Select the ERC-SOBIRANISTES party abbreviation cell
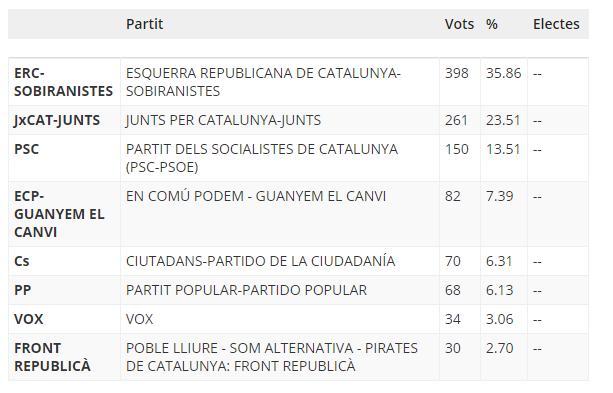Screen dimensions: 613x393 pyautogui.click(x=63, y=82)
